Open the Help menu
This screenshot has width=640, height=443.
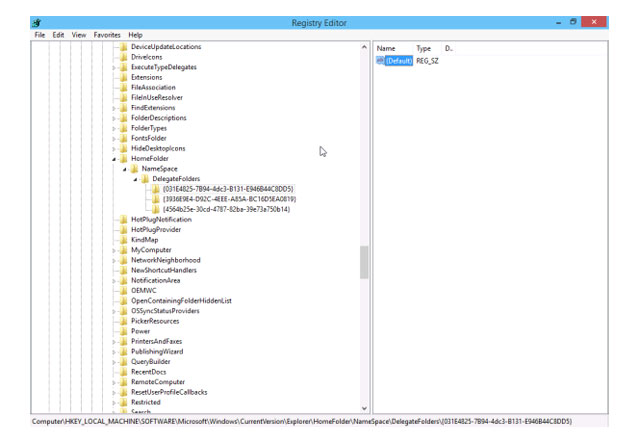point(135,35)
